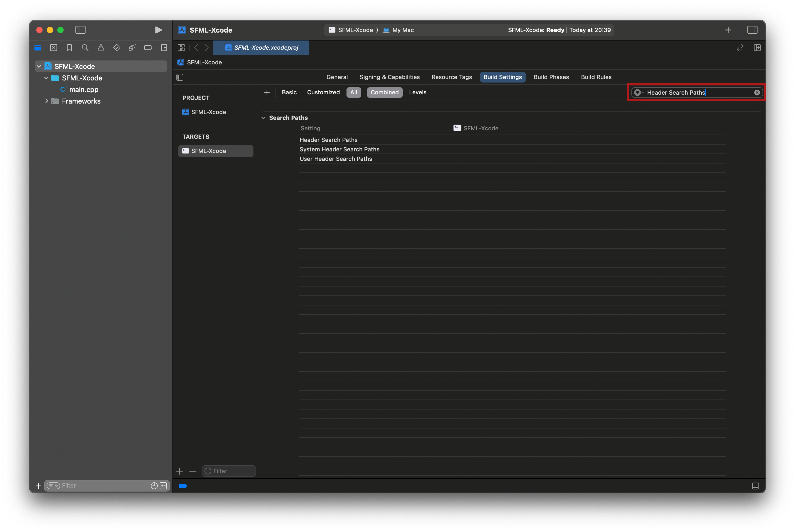This screenshot has height=532, width=795.
Task: Switch to Levels view
Action: (417, 92)
